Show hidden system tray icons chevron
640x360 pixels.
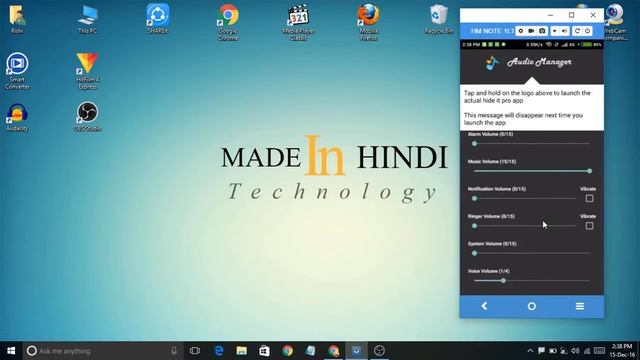coord(530,351)
